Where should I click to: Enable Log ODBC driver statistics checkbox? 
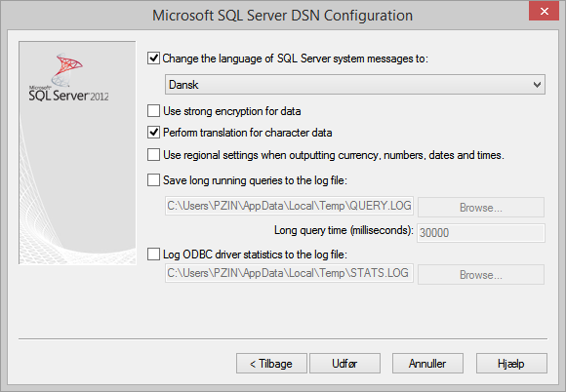pos(153,255)
